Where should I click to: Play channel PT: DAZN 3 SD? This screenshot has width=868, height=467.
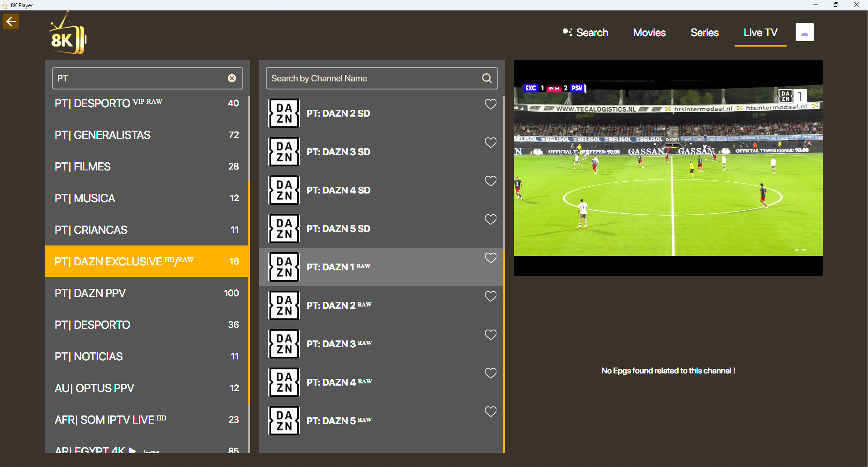[x=381, y=151]
